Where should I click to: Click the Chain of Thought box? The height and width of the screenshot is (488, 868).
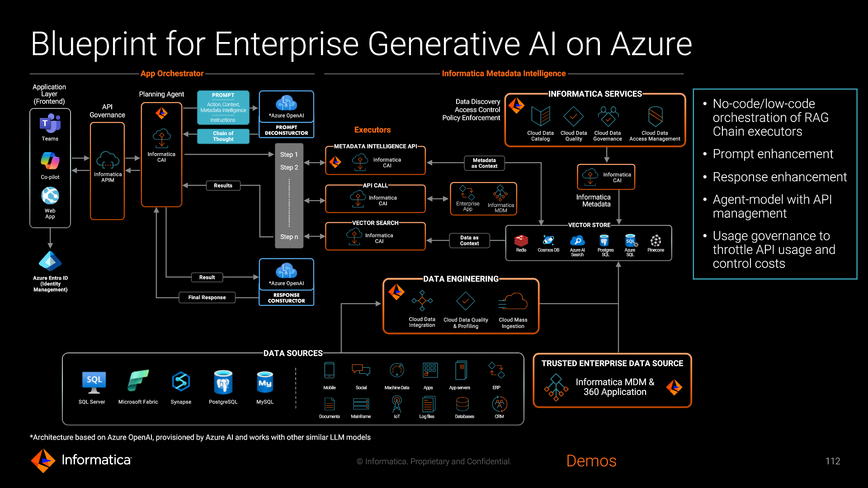(223, 136)
